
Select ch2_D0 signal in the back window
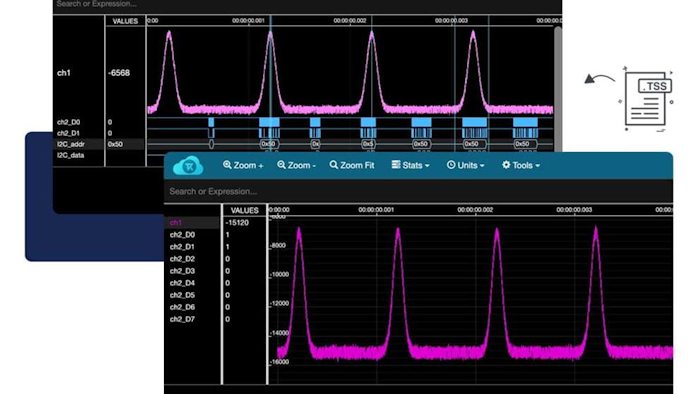68,122
